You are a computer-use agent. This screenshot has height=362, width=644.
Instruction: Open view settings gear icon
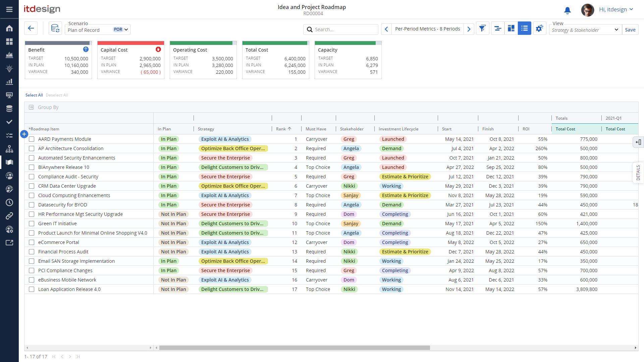click(539, 28)
